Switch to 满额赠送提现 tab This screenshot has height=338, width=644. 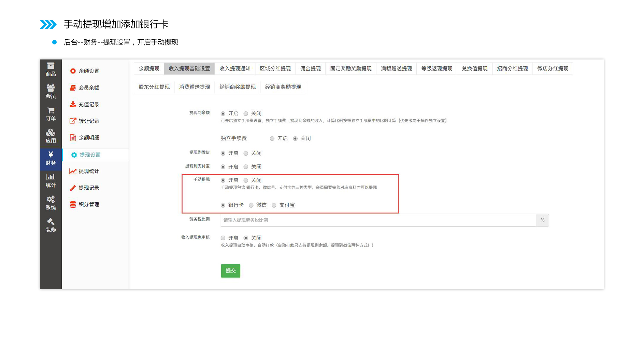(397, 69)
